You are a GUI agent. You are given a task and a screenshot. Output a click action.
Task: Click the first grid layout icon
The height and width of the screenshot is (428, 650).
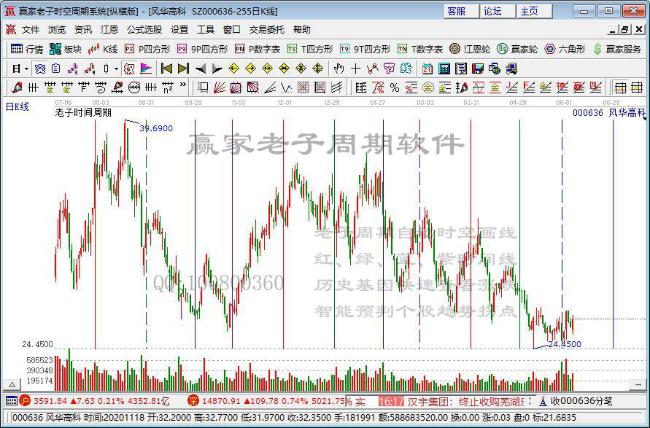(x=621, y=88)
